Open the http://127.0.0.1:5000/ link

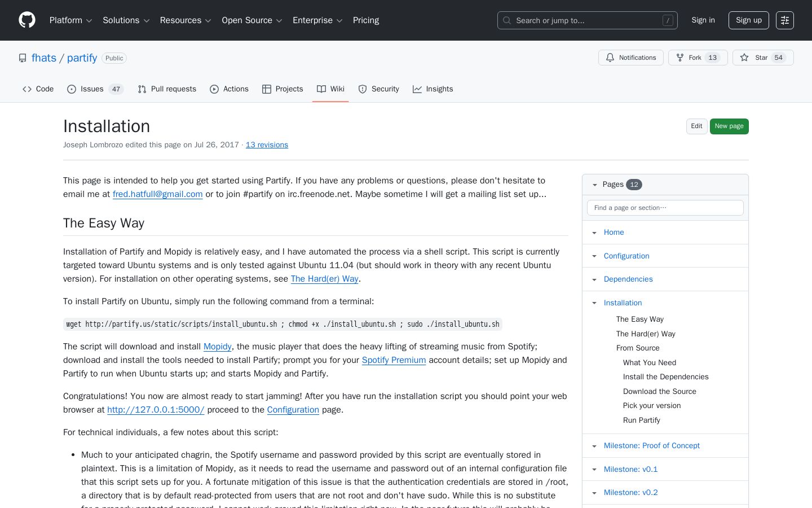tap(156, 410)
